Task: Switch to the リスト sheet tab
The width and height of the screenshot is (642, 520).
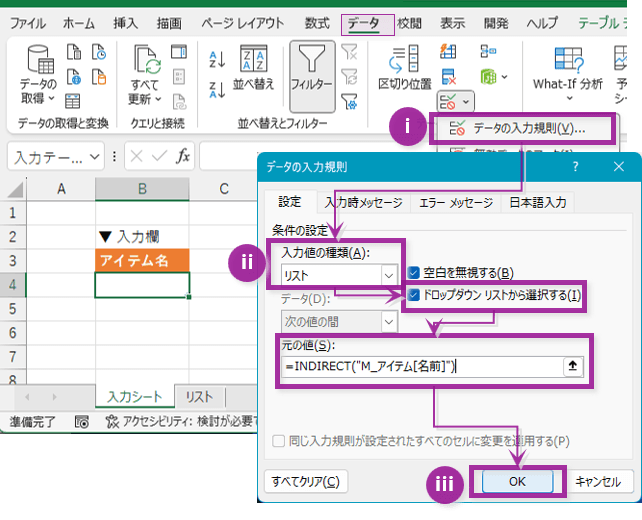Action: pos(199,397)
